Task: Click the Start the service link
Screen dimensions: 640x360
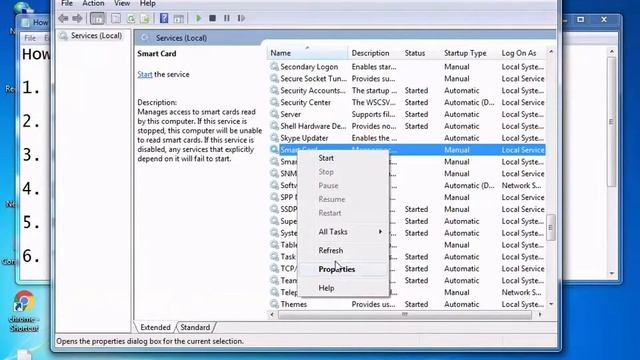Action: pyautogui.click(x=144, y=74)
